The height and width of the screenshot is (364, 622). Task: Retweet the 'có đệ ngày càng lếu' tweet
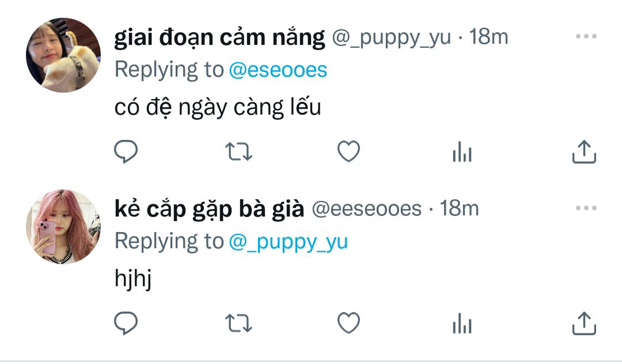pyautogui.click(x=238, y=151)
